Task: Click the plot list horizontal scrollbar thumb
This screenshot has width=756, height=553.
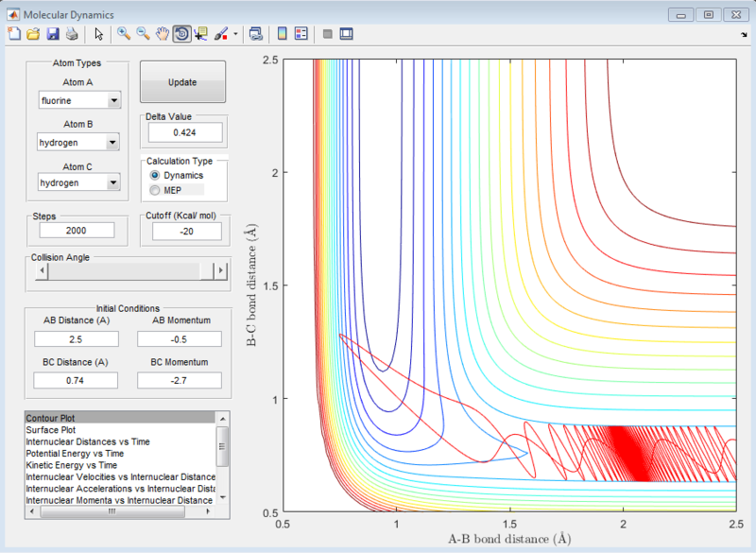Action: 112,511
